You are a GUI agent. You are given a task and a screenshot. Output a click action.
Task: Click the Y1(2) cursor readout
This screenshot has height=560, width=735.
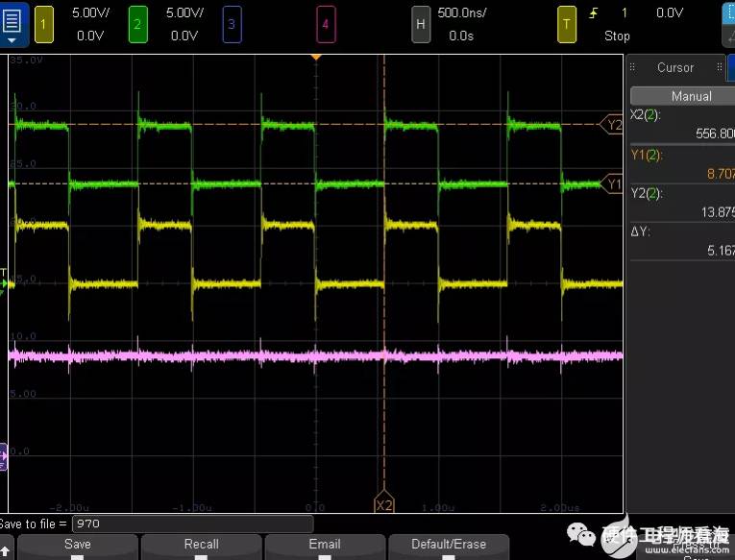(682, 164)
